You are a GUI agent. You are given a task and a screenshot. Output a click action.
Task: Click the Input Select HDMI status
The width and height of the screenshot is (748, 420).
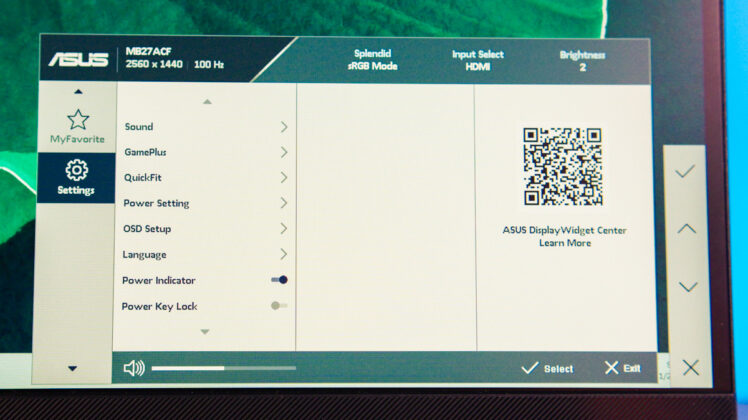pyautogui.click(x=478, y=60)
